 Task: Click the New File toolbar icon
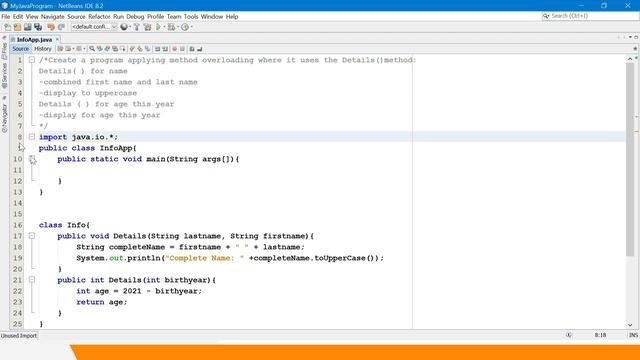click(7, 27)
